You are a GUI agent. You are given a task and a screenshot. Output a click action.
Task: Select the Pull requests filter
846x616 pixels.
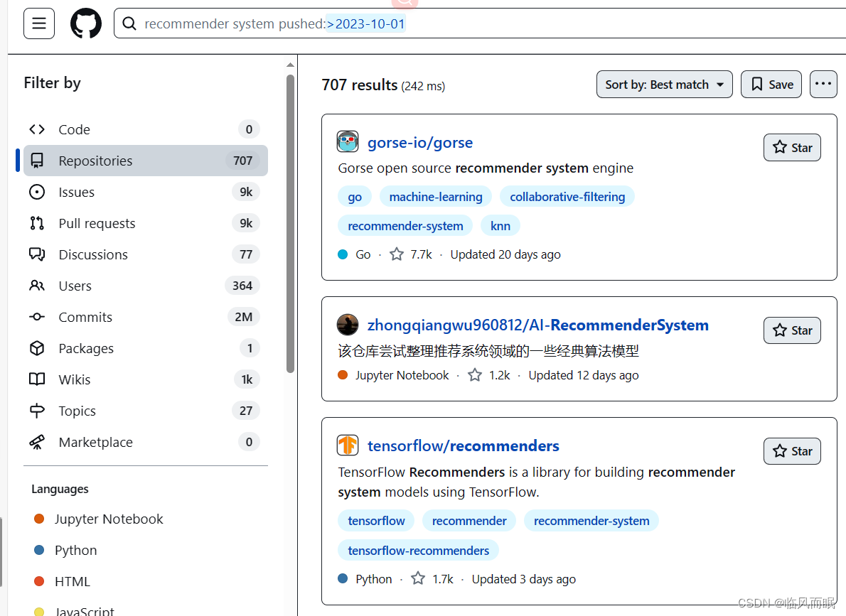click(146, 223)
